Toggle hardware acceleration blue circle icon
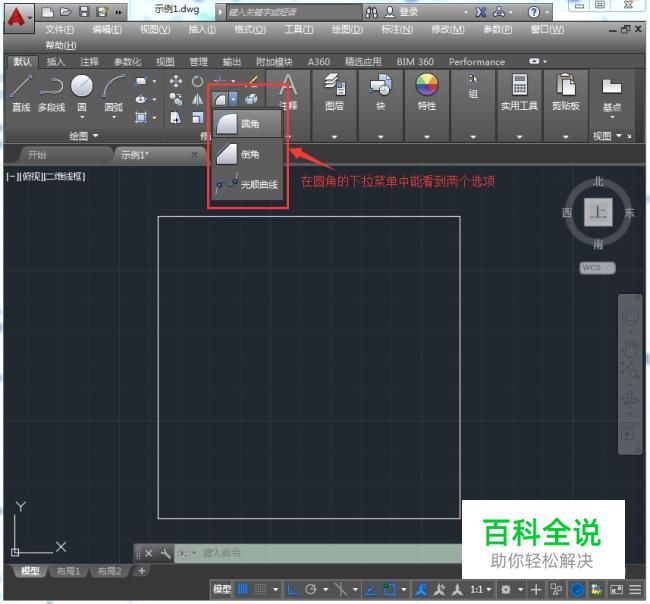650x604 pixels. point(577,589)
